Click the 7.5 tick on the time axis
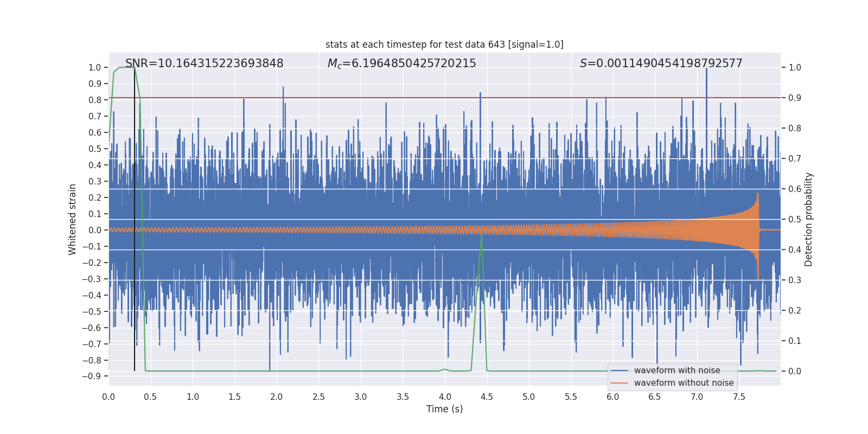868x434 pixels. tap(739, 397)
